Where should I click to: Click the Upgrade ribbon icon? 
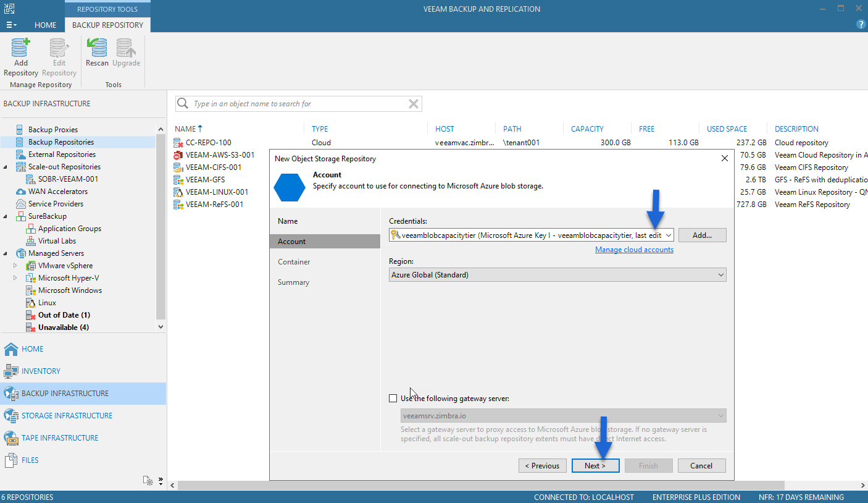coord(126,53)
